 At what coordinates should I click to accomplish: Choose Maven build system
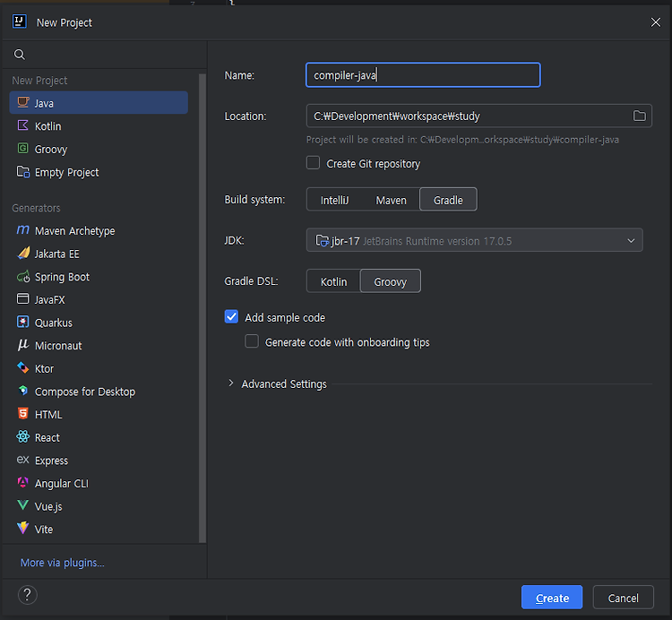[x=391, y=200]
